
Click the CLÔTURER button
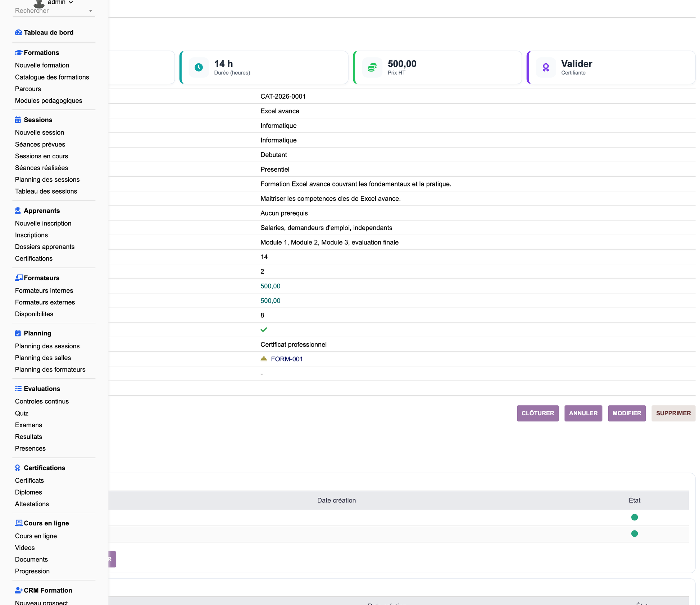click(538, 413)
